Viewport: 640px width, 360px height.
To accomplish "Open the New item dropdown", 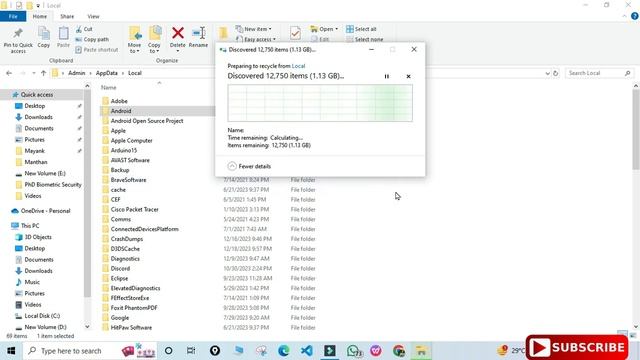I will point(253,29).
